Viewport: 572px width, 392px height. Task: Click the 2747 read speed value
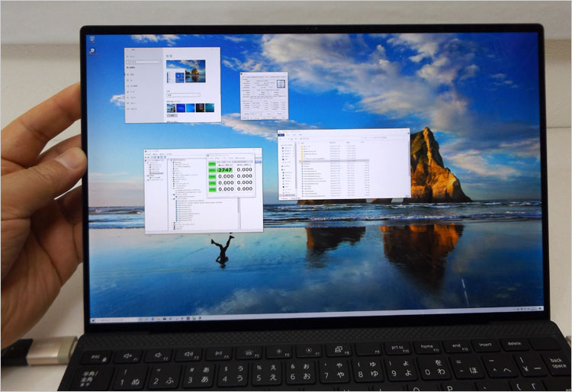point(226,170)
